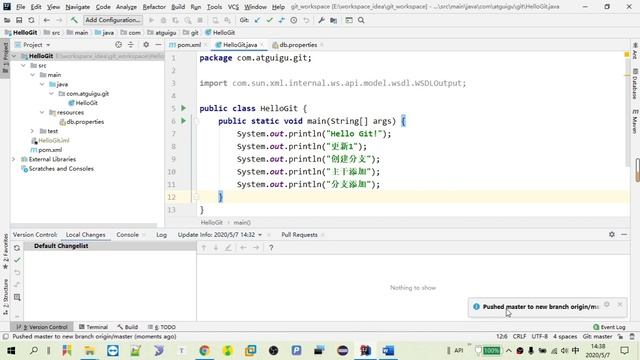
Task: Click the help question mark in diff toolbar
Action: coord(271,248)
